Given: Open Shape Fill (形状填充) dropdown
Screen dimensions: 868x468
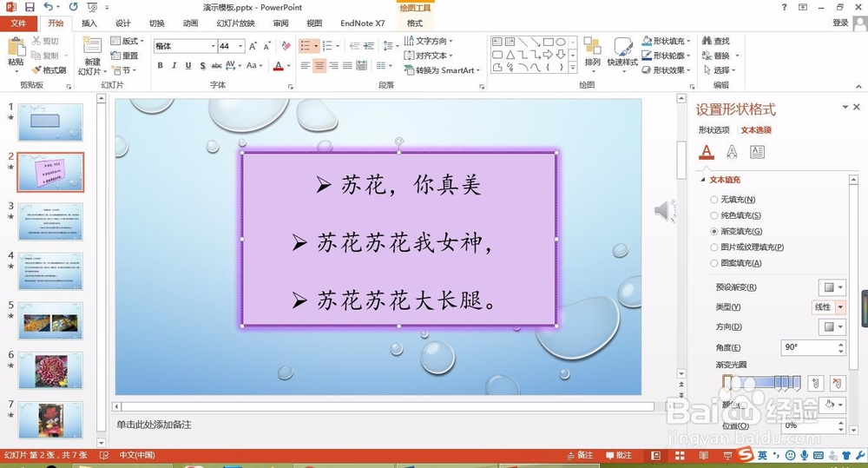Looking at the screenshot, I should [667, 41].
